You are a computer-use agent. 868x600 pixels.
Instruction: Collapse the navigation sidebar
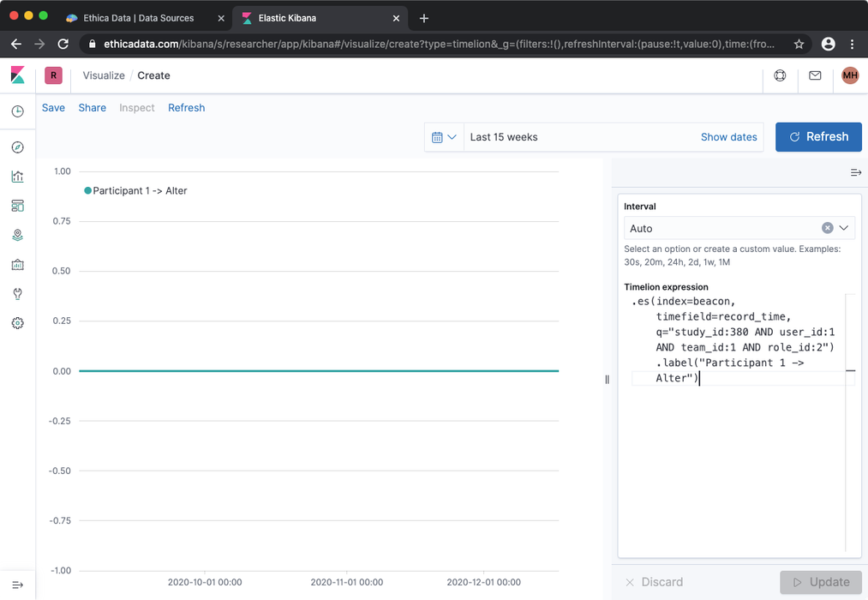(17, 584)
